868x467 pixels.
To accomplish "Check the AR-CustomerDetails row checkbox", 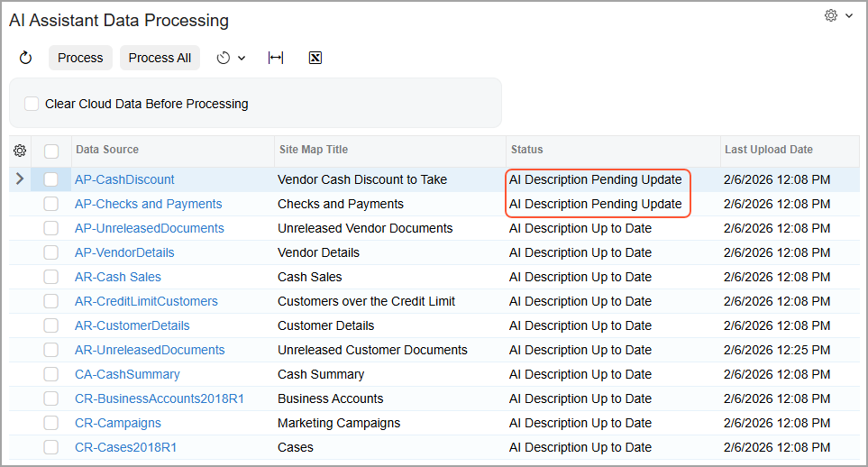I will (x=51, y=325).
